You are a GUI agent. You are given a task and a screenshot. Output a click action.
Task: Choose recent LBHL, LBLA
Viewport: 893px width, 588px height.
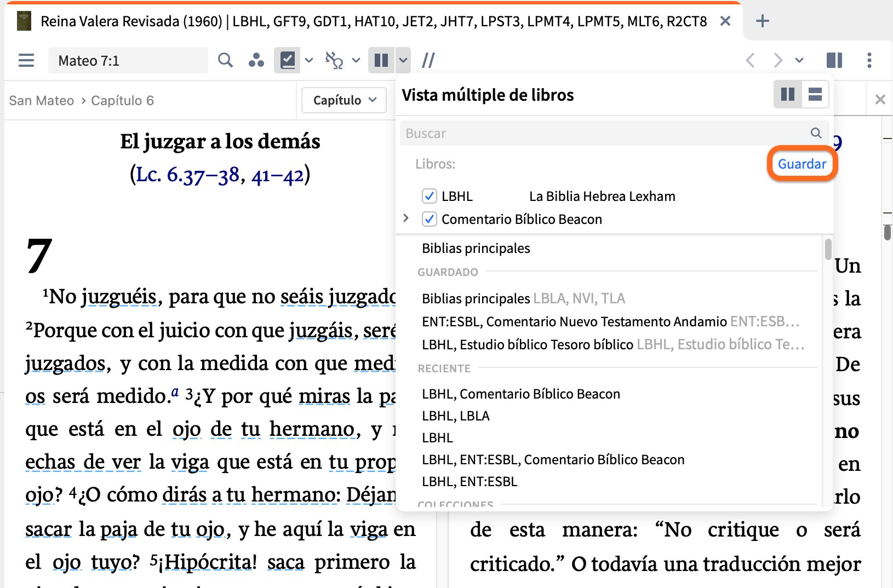456,416
